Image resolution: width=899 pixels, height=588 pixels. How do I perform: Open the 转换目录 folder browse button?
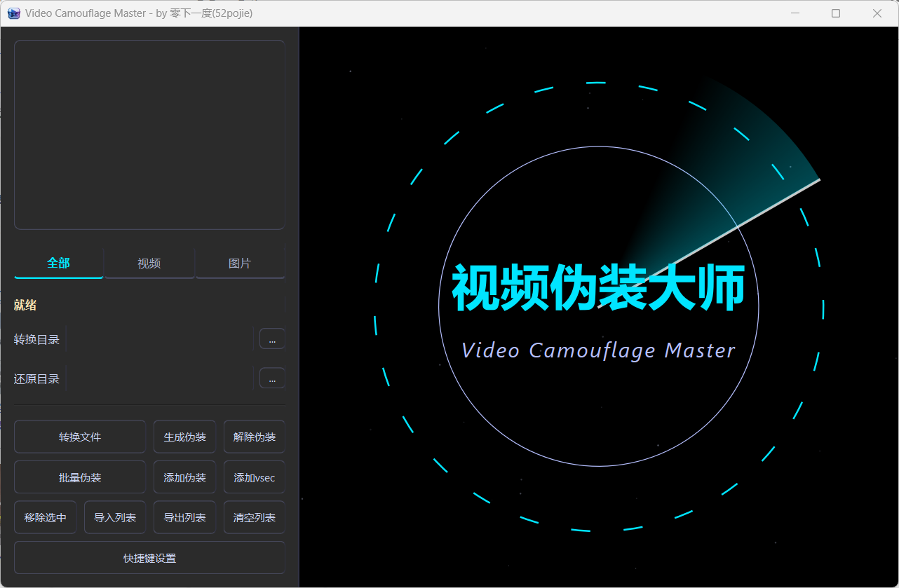(x=271, y=339)
